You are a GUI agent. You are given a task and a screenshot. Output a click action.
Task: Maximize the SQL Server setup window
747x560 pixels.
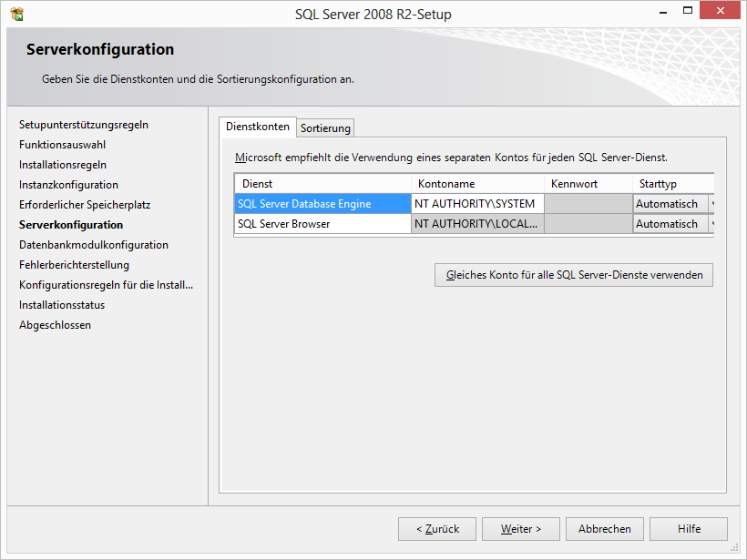(x=688, y=11)
